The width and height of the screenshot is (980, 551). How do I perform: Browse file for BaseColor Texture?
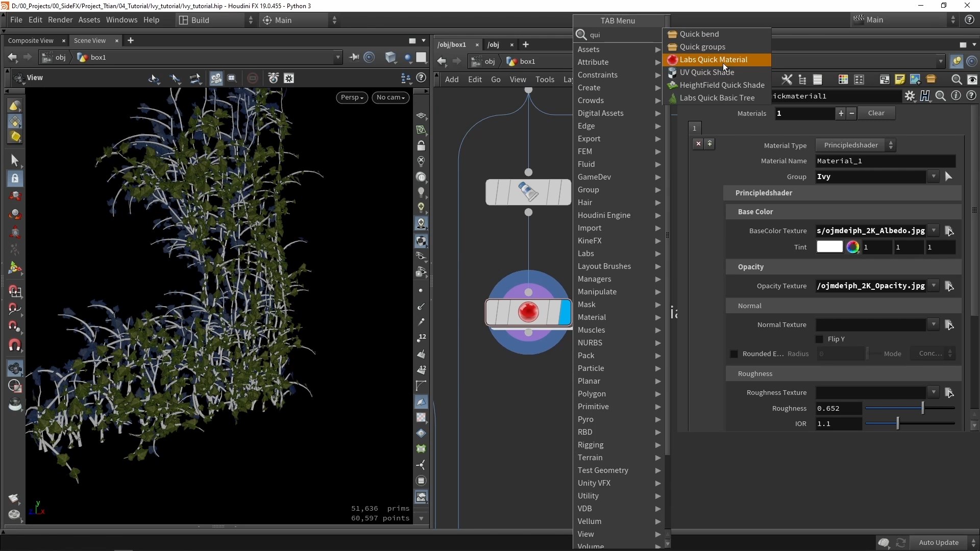coord(949,231)
